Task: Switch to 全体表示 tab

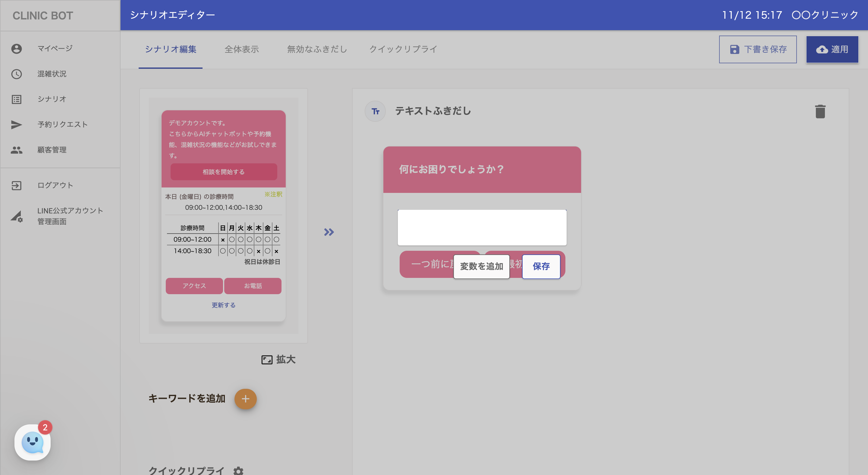Action: [x=242, y=49]
